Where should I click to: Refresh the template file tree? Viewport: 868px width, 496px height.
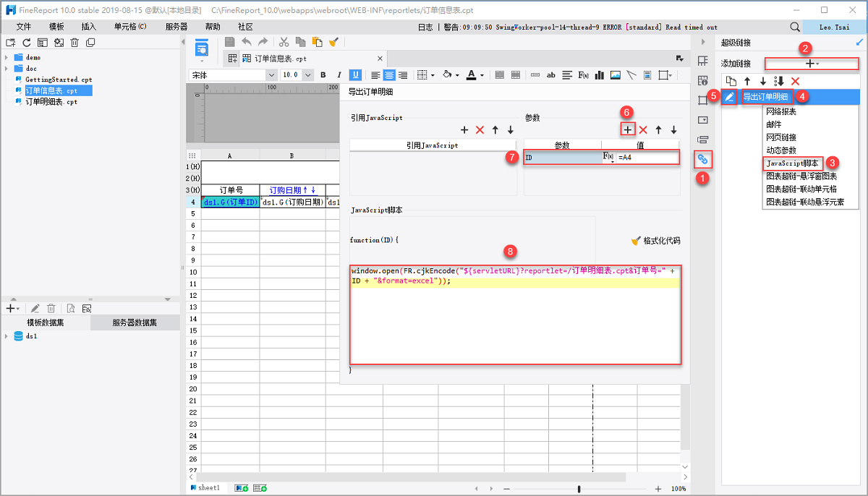click(26, 43)
